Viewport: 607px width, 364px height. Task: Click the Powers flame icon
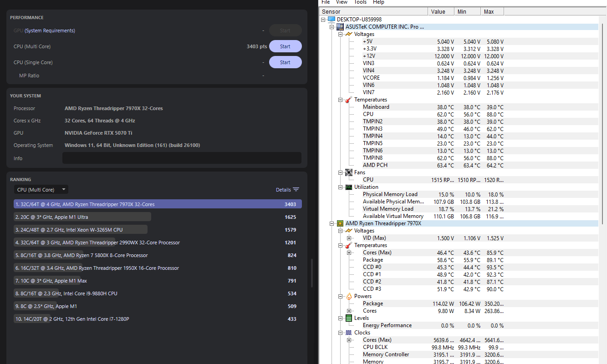[348, 296]
